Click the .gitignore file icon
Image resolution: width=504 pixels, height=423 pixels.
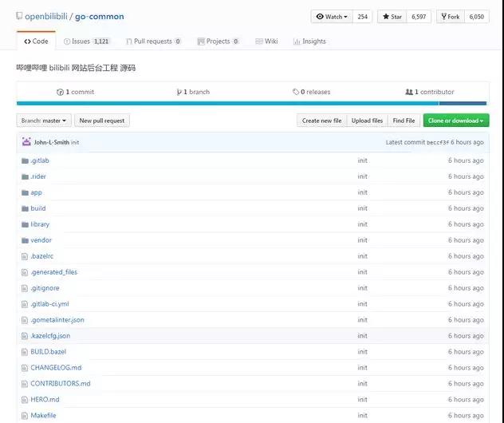25,288
